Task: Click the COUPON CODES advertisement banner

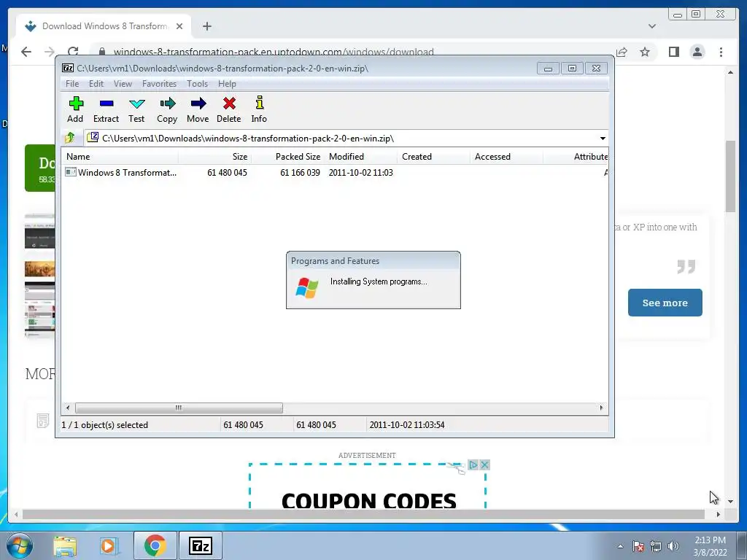Action: 368,484
